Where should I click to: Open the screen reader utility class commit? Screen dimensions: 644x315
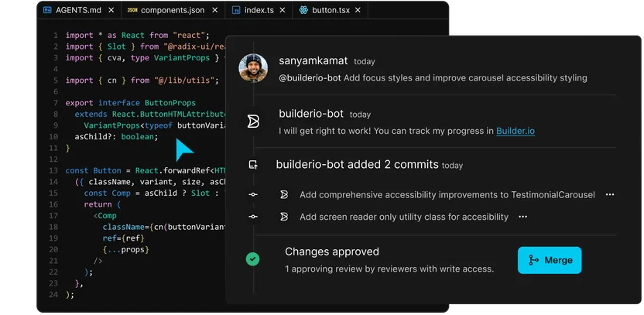point(404,217)
